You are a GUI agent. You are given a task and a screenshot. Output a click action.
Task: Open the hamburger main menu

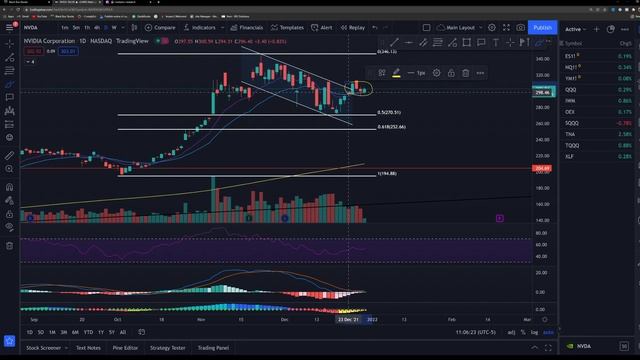click(x=9, y=27)
